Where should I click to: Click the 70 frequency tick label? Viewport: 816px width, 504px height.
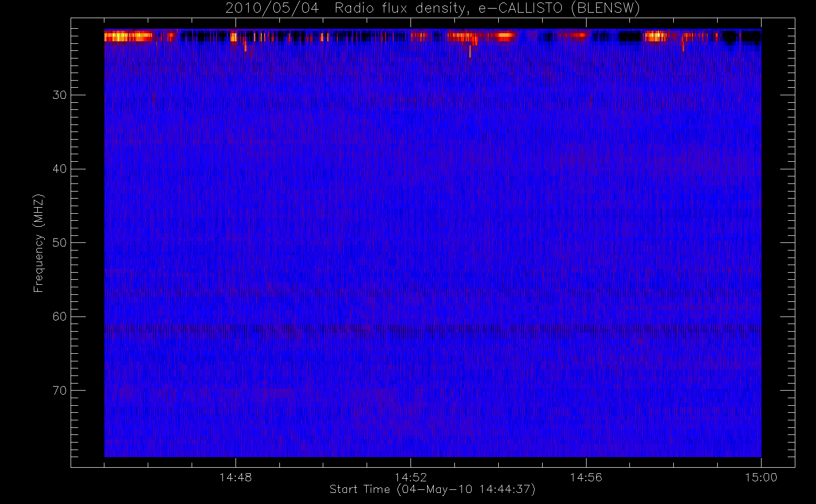[x=60, y=390]
